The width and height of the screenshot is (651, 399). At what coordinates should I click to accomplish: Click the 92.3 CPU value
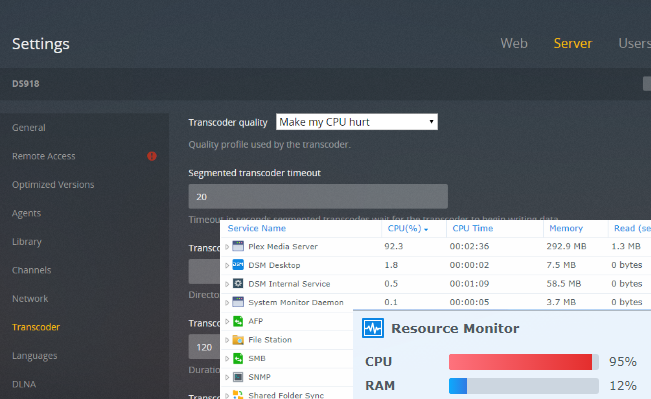click(394, 246)
